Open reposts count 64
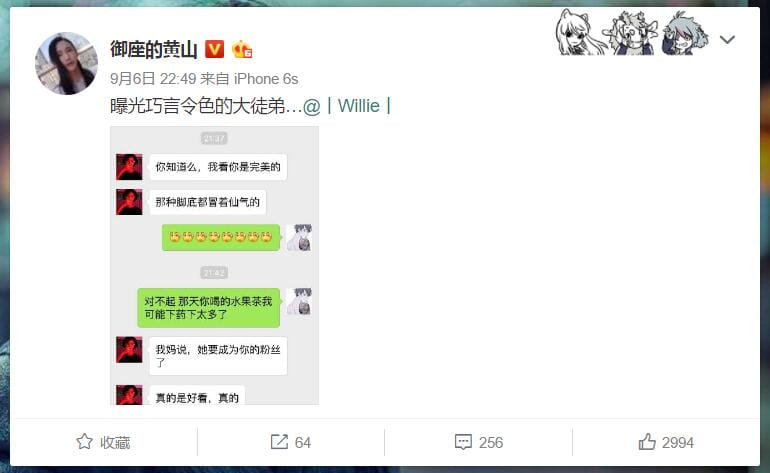Image resolution: width=770 pixels, height=473 pixels. tap(303, 443)
